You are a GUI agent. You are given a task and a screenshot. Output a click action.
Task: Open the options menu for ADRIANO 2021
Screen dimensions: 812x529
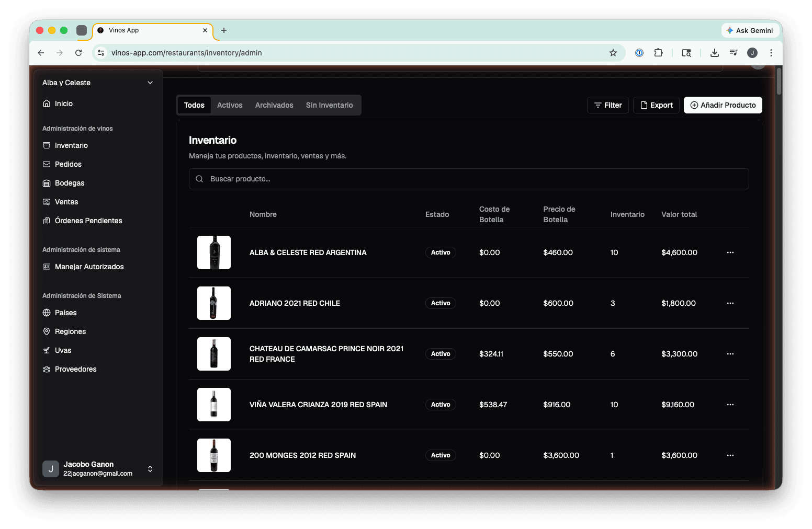(x=730, y=303)
